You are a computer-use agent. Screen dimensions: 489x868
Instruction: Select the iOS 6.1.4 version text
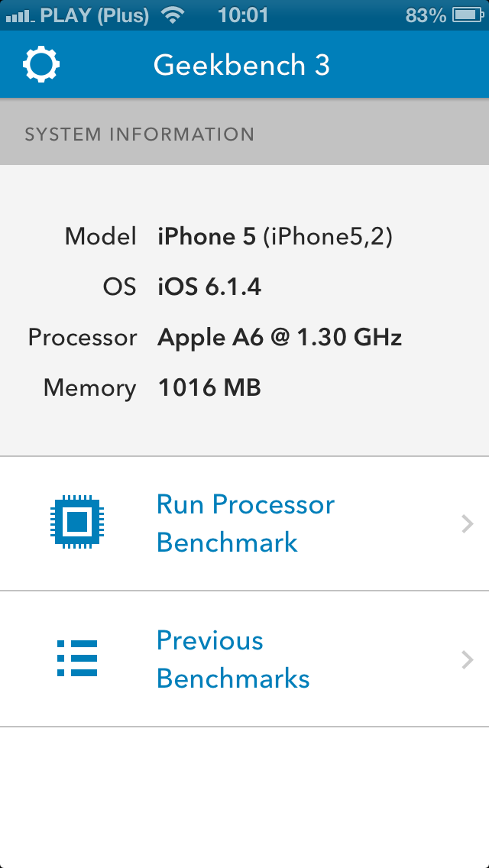point(209,287)
